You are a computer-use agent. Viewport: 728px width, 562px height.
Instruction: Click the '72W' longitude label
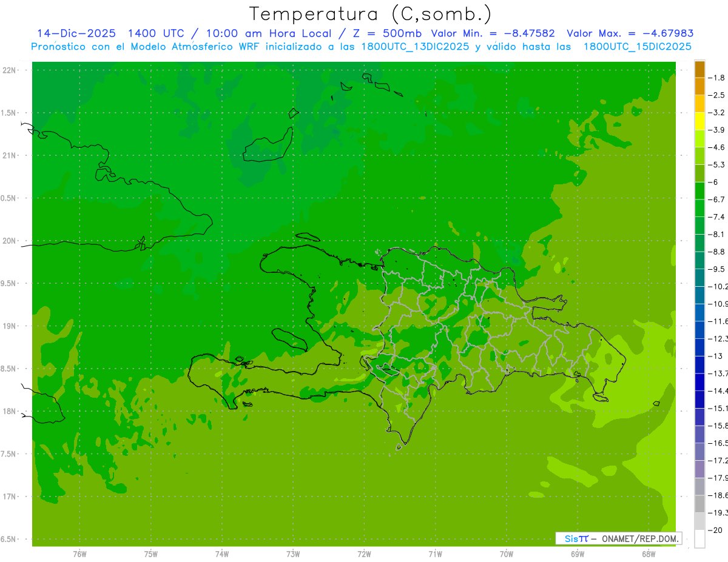point(364,554)
